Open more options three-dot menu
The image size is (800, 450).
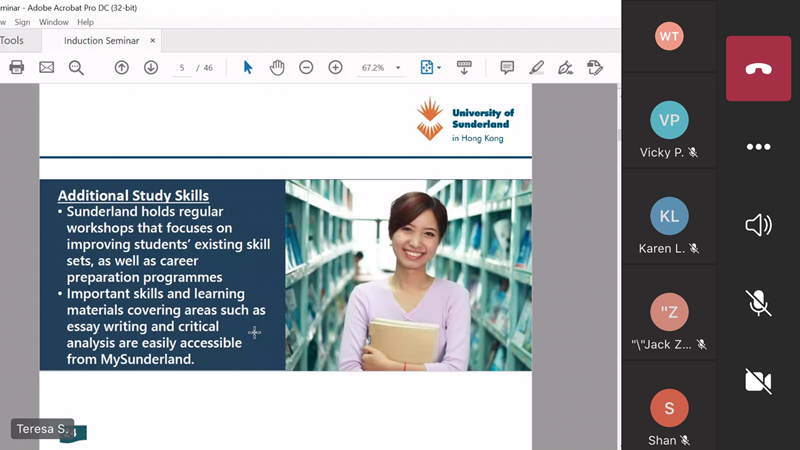tap(758, 147)
